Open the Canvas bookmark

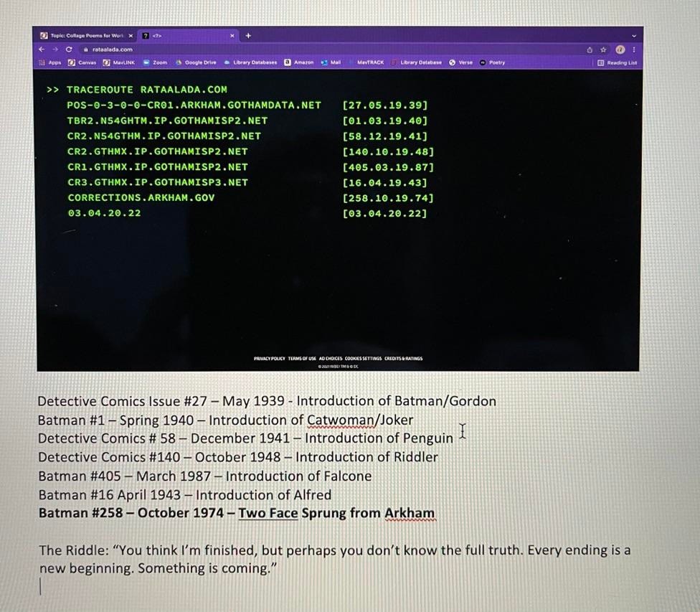click(x=82, y=62)
